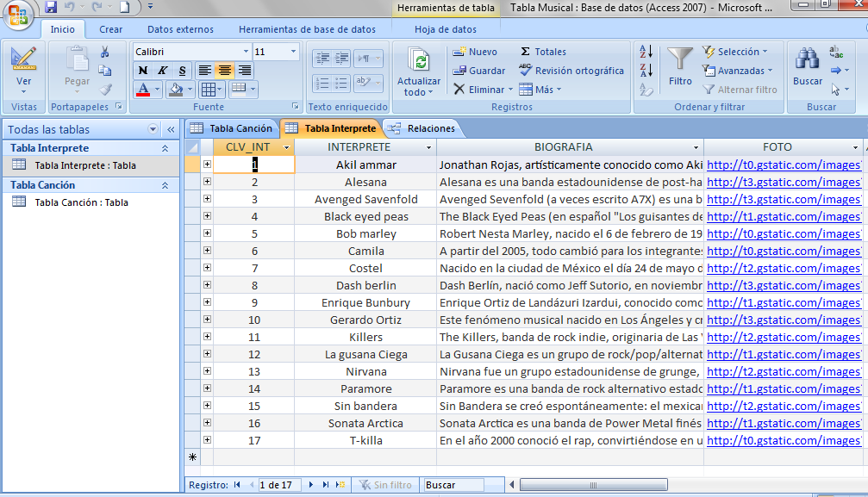Viewport: 868px width, 497px height.
Task: Click the numbered list icon
Action: [322, 84]
